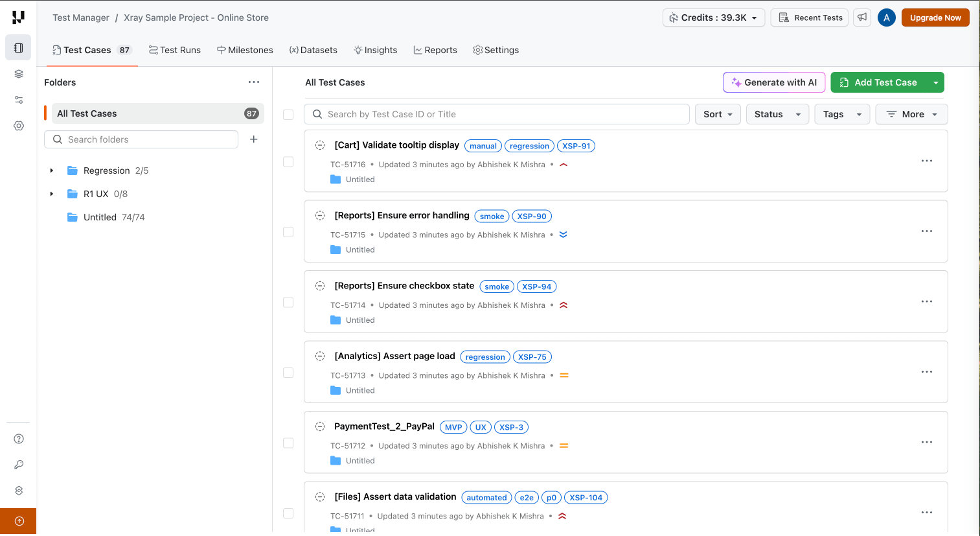Click the plus icon to add folder
The image size is (980, 536).
(254, 139)
